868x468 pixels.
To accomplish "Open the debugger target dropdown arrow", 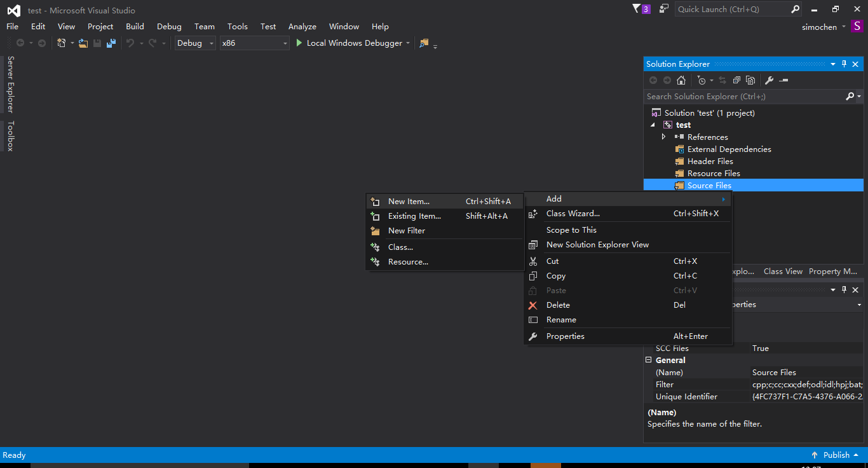I will coord(408,43).
